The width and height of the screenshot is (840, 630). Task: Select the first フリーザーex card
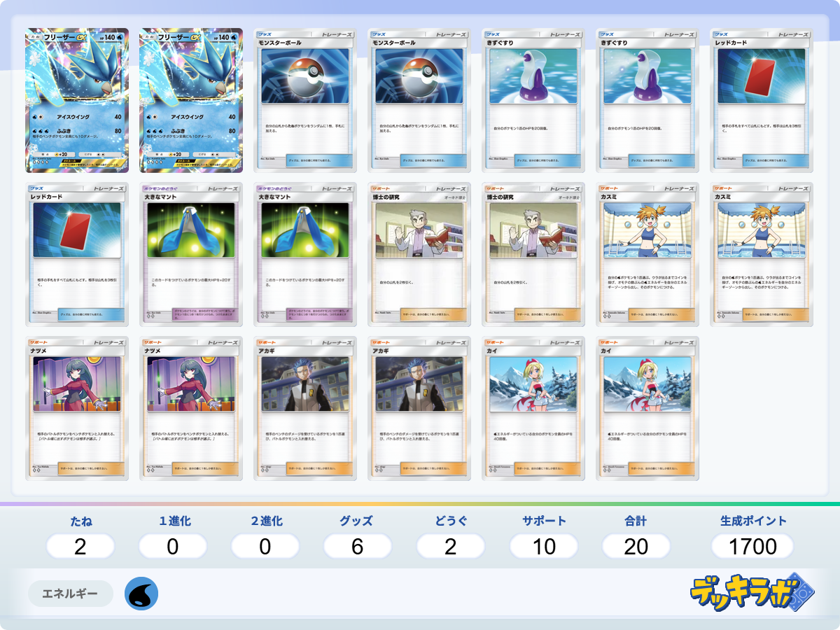pyautogui.click(x=77, y=100)
